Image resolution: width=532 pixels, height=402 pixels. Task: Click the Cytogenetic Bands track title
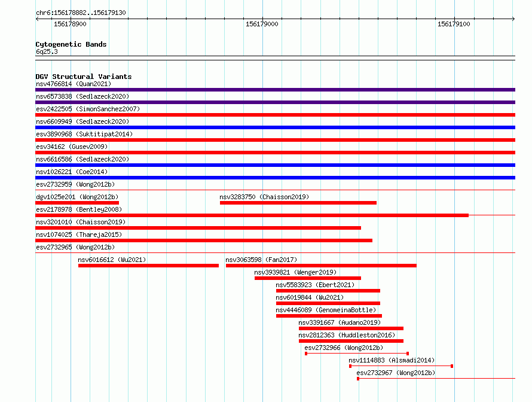tap(71, 44)
